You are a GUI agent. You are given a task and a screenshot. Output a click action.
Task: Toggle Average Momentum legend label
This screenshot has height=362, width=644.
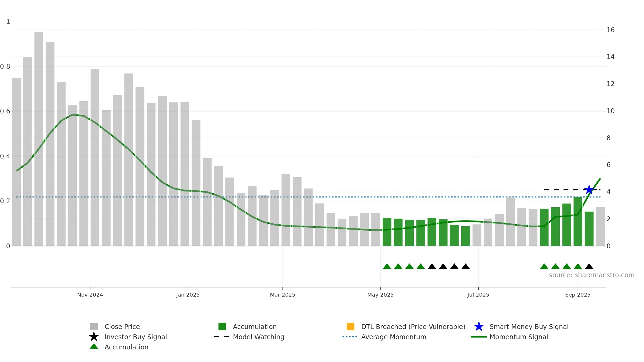tap(394, 337)
